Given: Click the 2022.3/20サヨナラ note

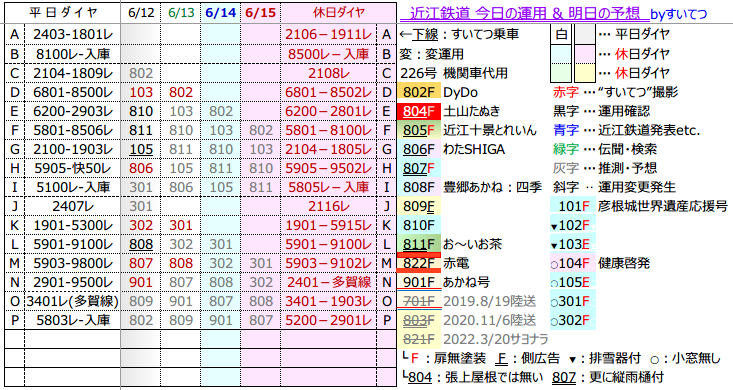Looking at the screenshot, I should coord(496,339).
